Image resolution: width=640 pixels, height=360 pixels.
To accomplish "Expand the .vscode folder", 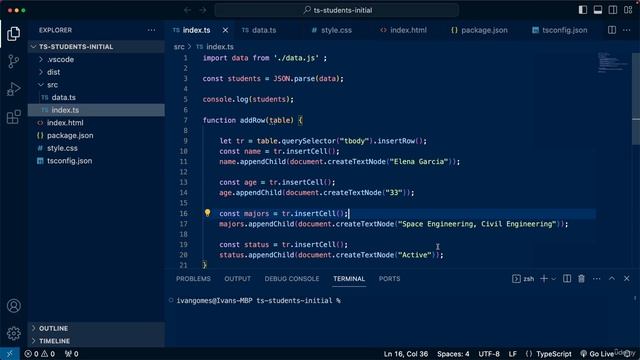I will tap(97, 60).
